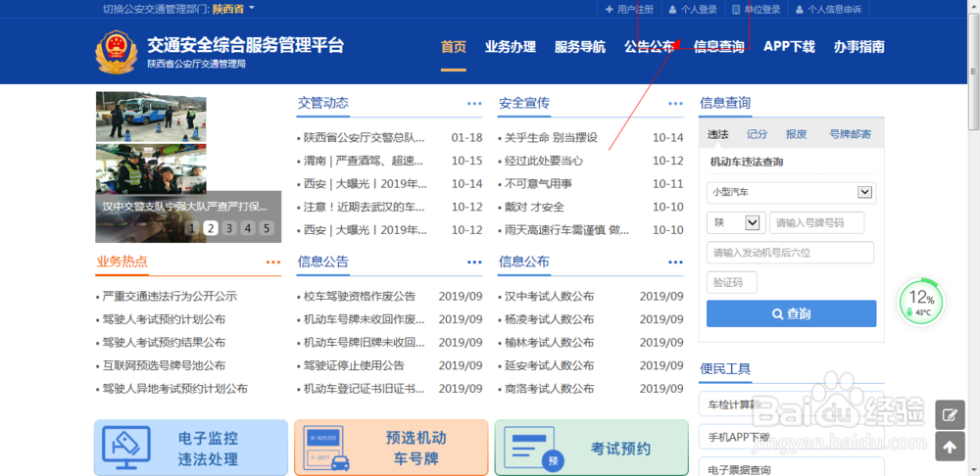Click the 个人登录 person icon
The image size is (980, 476).
pos(672,10)
